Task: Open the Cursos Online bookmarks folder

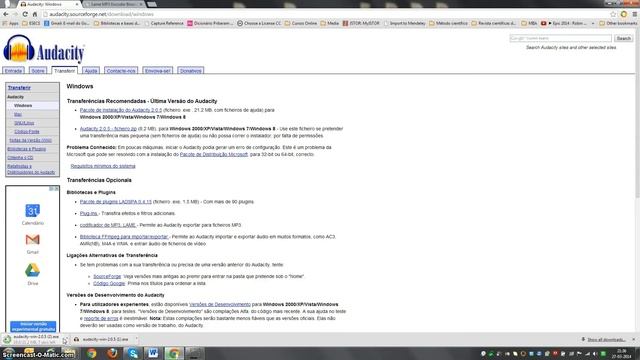Action: [301, 23]
